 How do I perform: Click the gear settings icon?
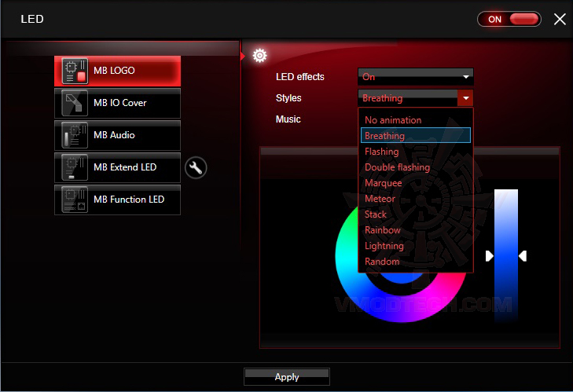[x=260, y=56]
